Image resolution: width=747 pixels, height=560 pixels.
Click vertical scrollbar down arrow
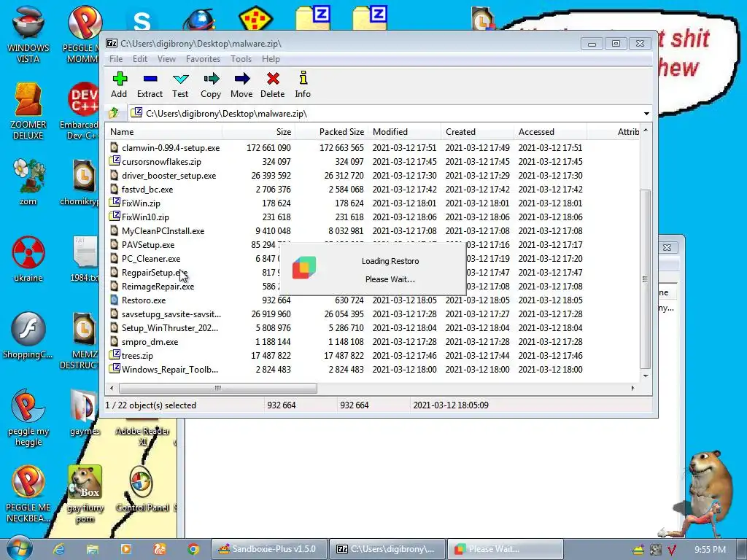point(646,376)
